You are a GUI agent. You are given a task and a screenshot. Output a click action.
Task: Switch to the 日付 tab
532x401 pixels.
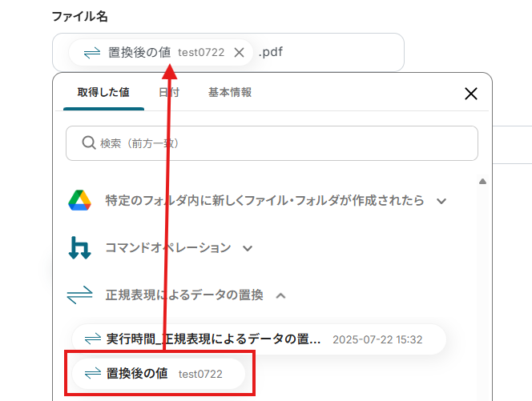(169, 93)
